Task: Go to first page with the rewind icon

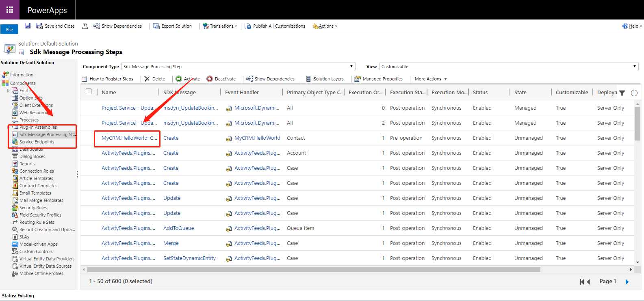Action: [x=582, y=282]
